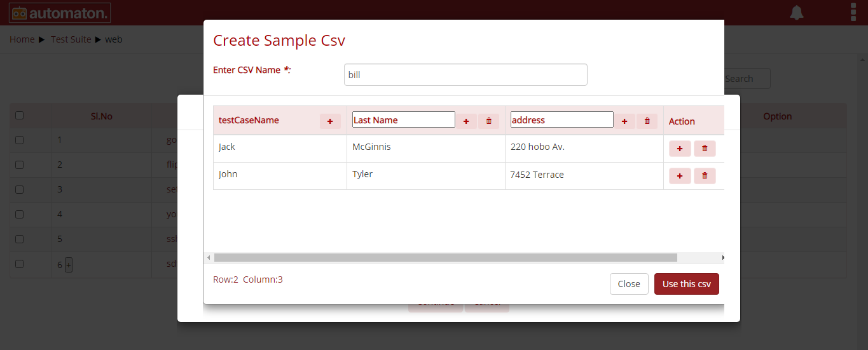Open the vertical dots menu
The width and height of the screenshot is (868, 350).
(853, 12)
